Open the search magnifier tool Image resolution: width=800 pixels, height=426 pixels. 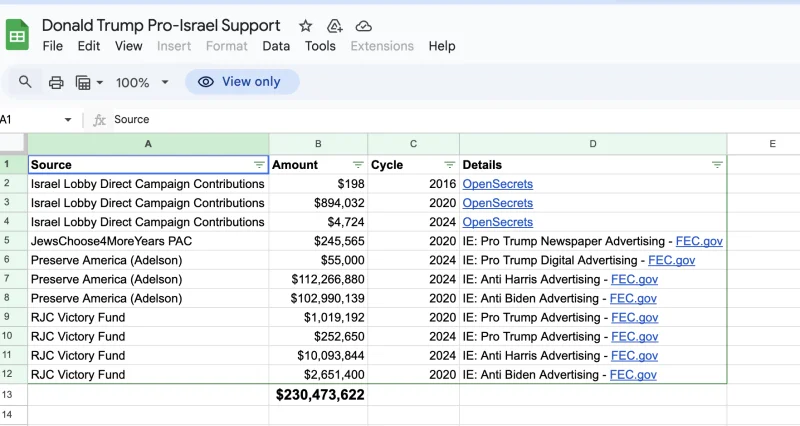coord(25,82)
